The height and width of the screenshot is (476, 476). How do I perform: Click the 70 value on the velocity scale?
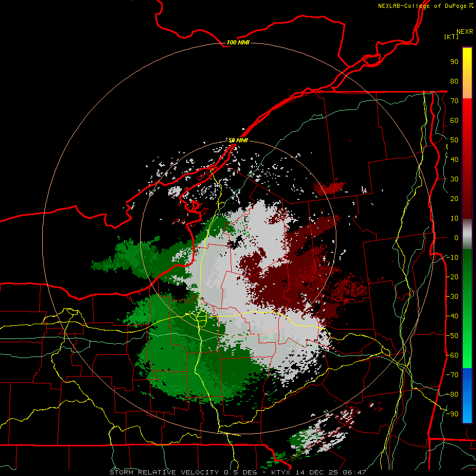point(454,101)
